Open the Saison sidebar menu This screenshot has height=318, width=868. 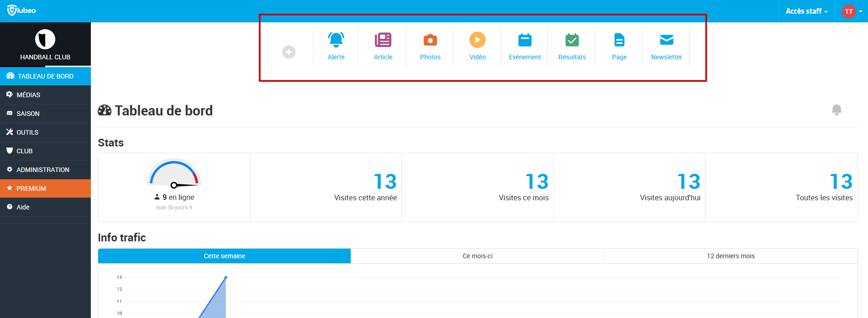[45, 114]
